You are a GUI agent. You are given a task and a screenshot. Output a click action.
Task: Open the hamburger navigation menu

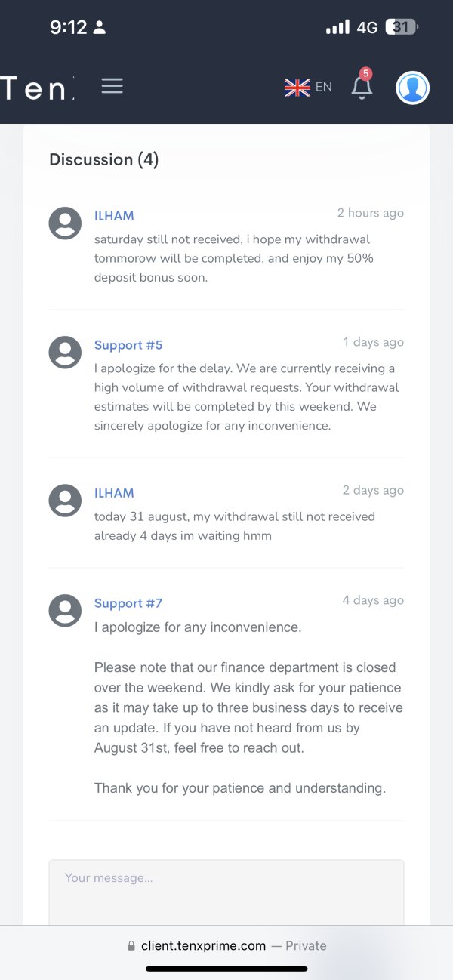[112, 86]
